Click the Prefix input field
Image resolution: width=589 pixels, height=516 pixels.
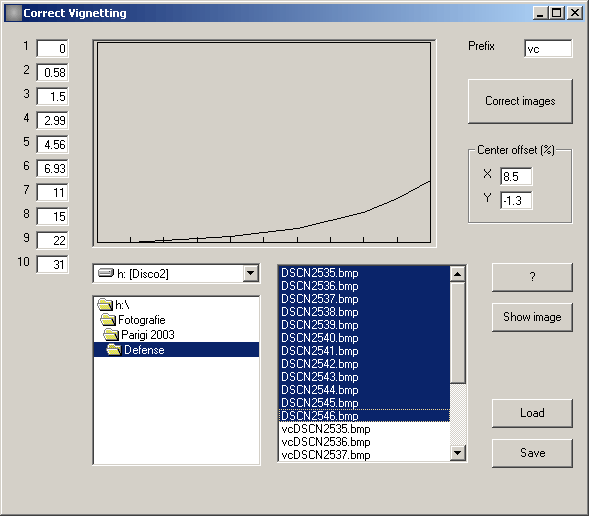pos(548,49)
